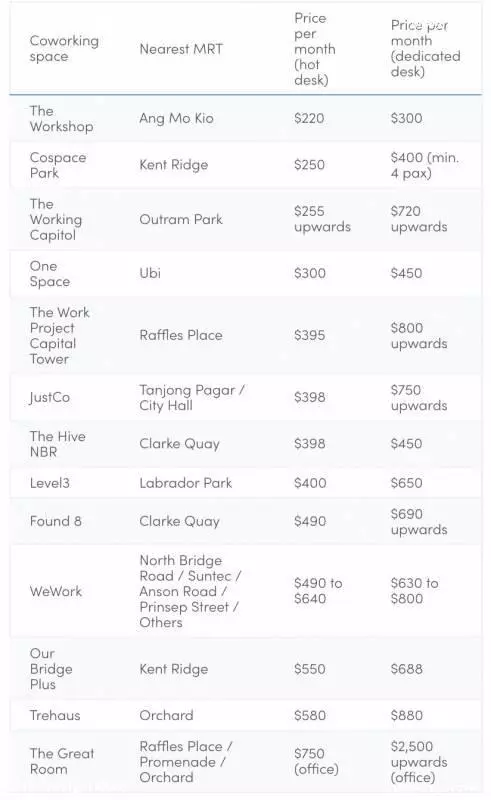Screen dimensions: 491x800
Task: Click the $490 to $640 price cell
Action: click(318, 591)
